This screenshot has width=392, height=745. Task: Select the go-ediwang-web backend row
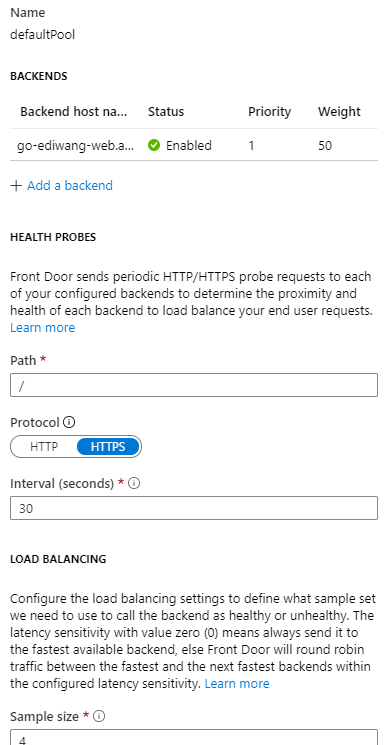pyautogui.click(x=194, y=145)
